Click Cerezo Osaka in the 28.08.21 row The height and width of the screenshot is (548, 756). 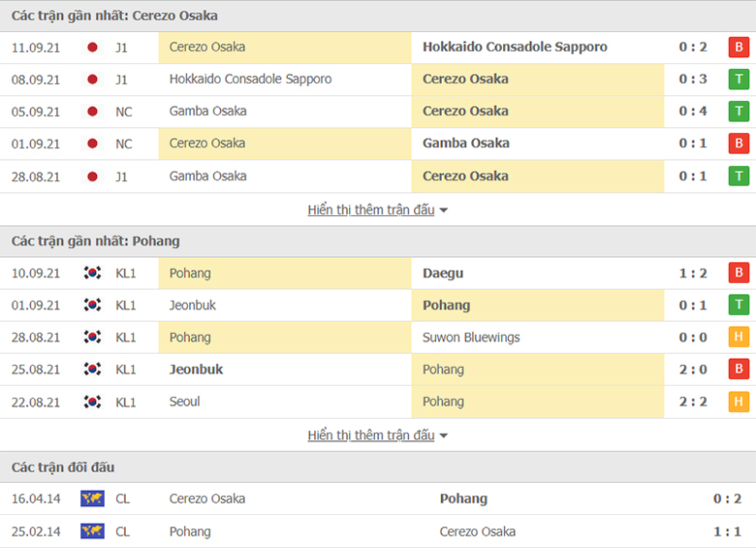[x=465, y=177]
